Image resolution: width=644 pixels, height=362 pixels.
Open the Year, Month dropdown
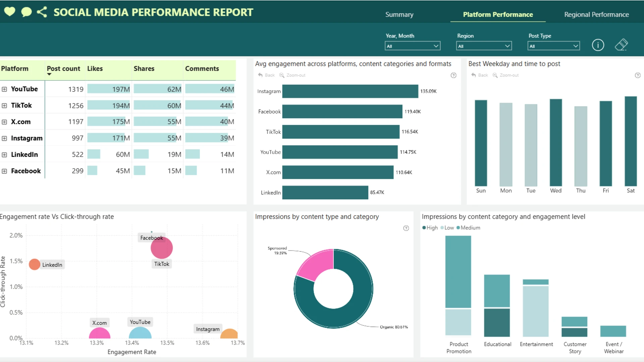click(x=412, y=46)
